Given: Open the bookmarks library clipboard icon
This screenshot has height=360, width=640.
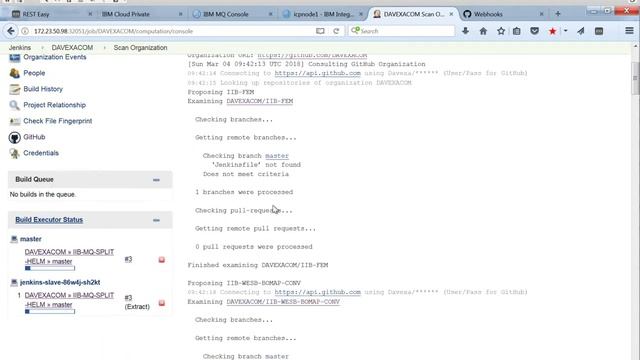Looking at the screenshot, I should 517,31.
